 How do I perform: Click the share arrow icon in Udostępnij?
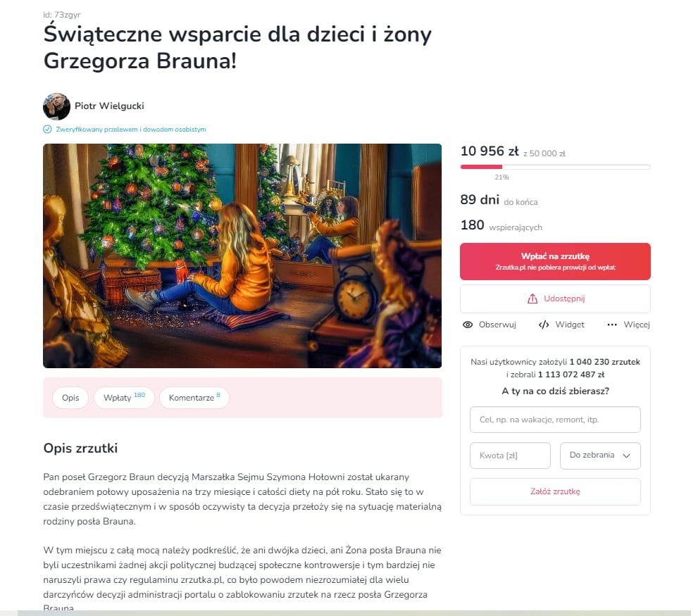click(533, 298)
